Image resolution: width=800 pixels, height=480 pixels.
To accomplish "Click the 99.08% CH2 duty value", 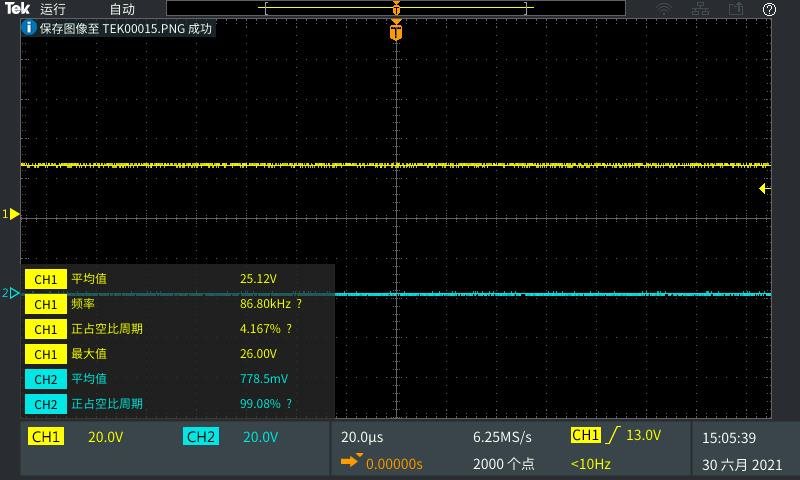I will pyautogui.click(x=260, y=404).
